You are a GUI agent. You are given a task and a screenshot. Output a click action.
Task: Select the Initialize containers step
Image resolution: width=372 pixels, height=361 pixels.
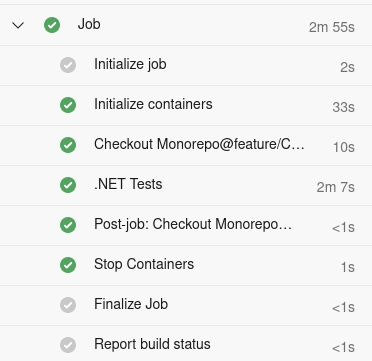[x=186, y=105]
